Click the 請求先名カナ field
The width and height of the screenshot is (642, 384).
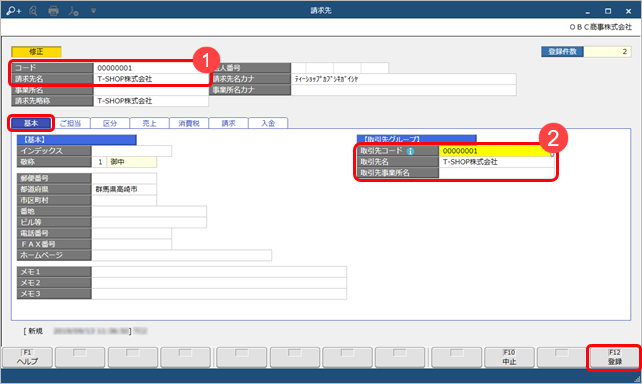click(404, 79)
